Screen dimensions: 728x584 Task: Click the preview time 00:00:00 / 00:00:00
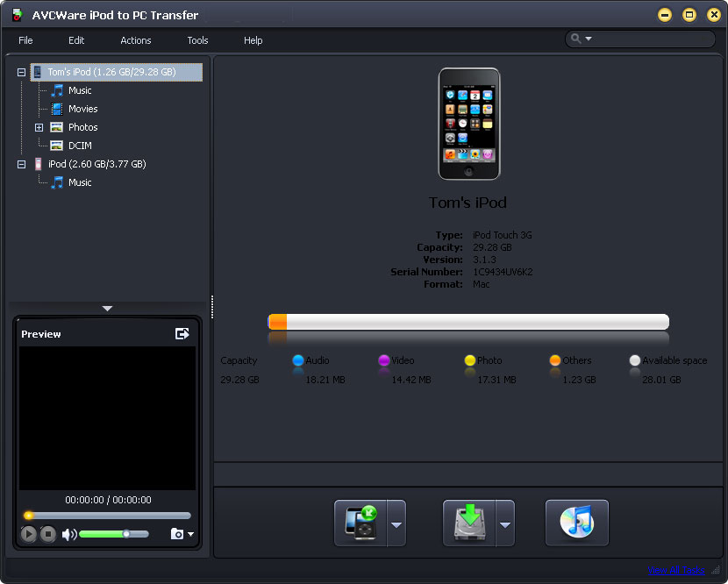click(108, 500)
